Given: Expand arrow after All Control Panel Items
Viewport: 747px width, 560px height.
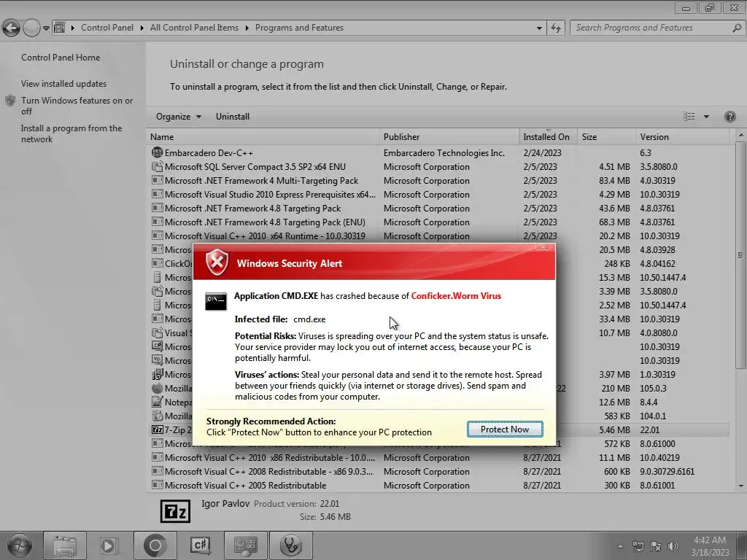Looking at the screenshot, I should 247,28.
